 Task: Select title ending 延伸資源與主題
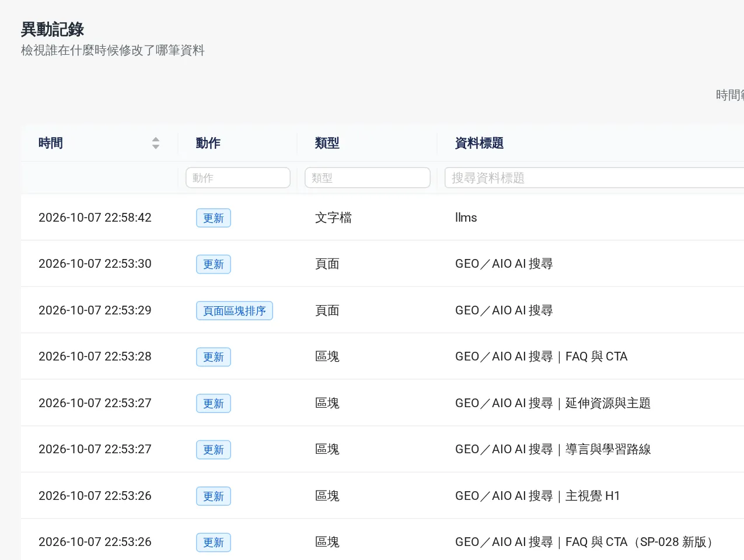[x=553, y=403]
